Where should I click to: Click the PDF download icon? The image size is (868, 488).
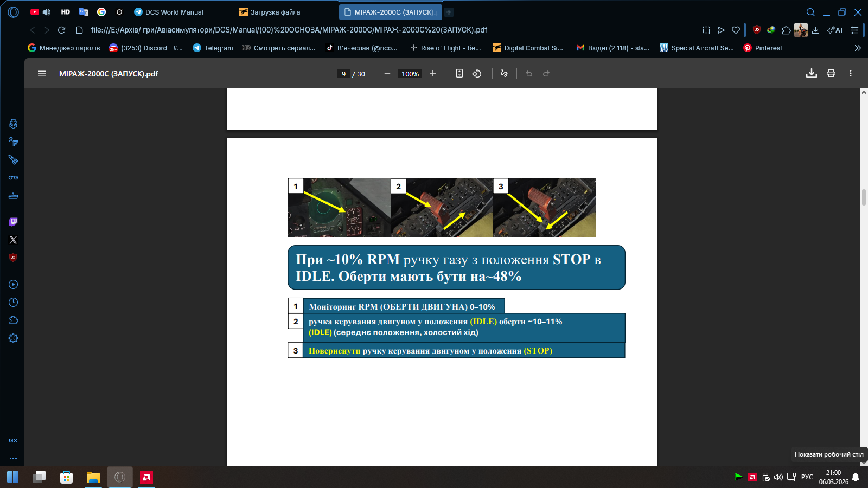(811, 74)
